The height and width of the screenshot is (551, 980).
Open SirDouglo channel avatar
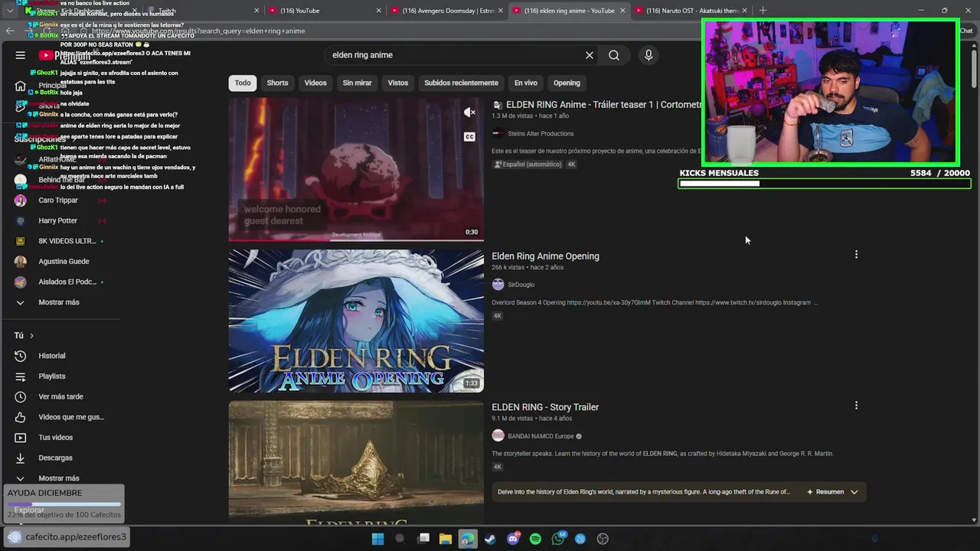pos(498,285)
